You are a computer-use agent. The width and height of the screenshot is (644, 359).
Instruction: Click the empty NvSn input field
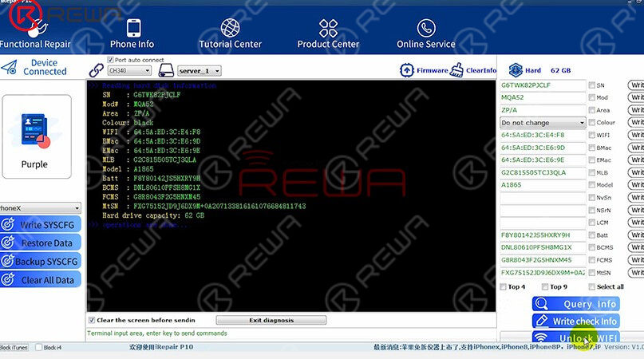[x=543, y=198]
